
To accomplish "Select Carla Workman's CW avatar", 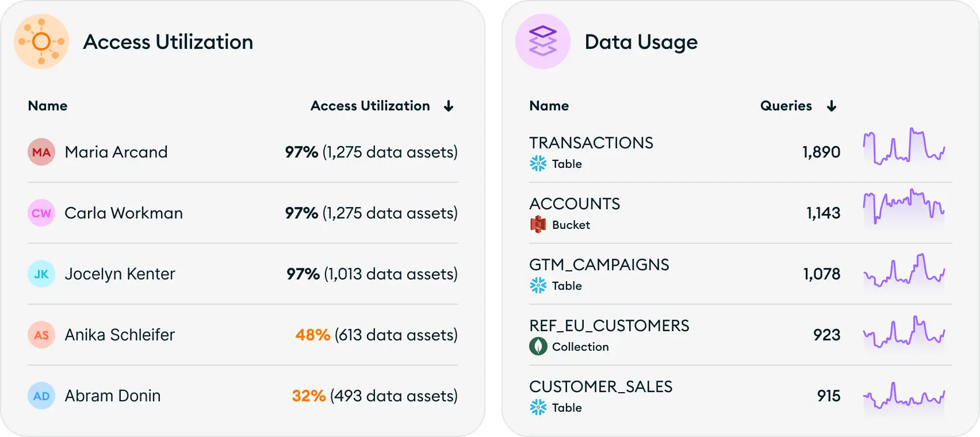I will point(41,213).
